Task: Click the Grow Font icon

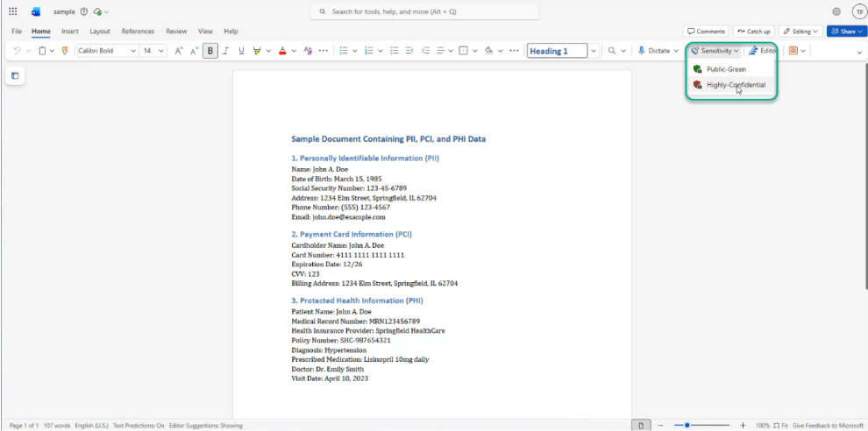Action: (179, 51)
